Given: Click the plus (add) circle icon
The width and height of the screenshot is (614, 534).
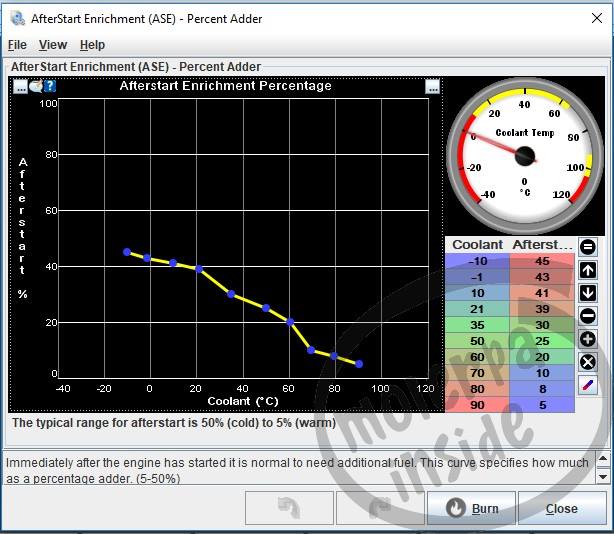Looking at the screenshot, I should (x=587, y=339).
